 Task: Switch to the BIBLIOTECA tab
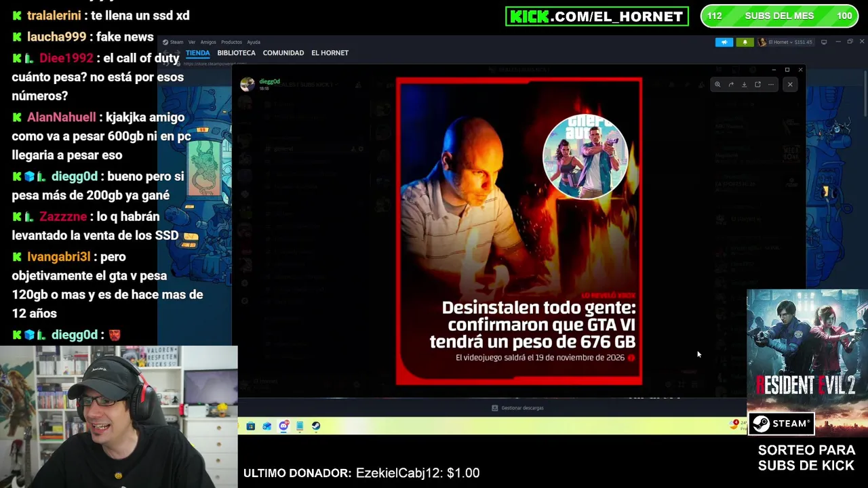pos(236,53)
